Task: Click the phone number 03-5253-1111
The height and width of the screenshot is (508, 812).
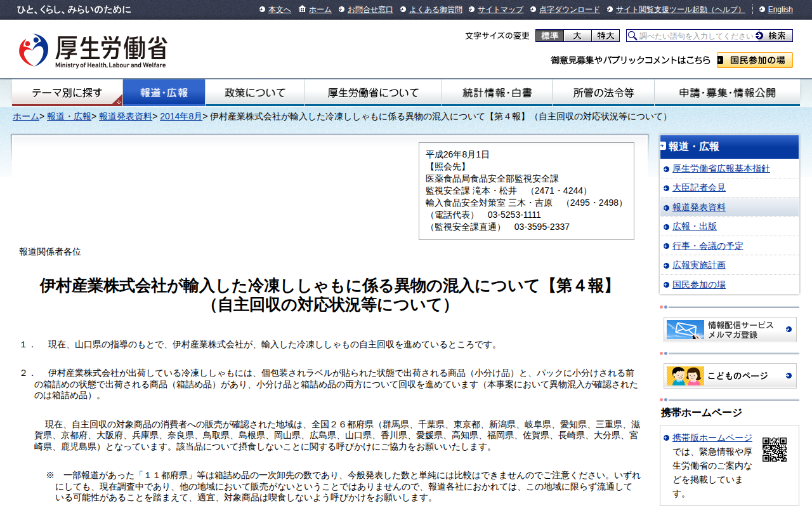Action: (x=514, y=215)
